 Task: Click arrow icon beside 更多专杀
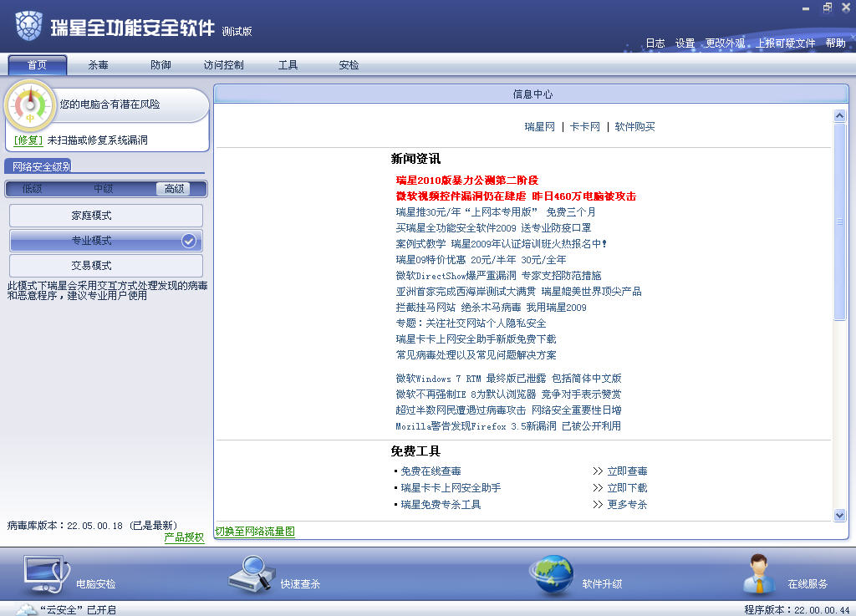(598, 505)
